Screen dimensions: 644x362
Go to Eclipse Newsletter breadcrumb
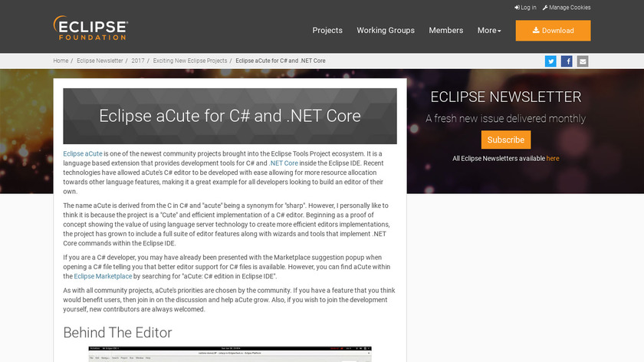[100, 61]
